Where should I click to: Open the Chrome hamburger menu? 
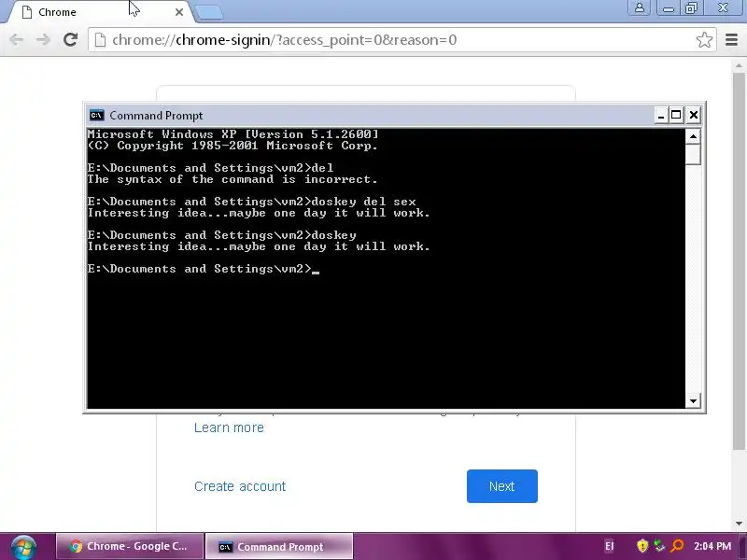click(x=732, y=40)
